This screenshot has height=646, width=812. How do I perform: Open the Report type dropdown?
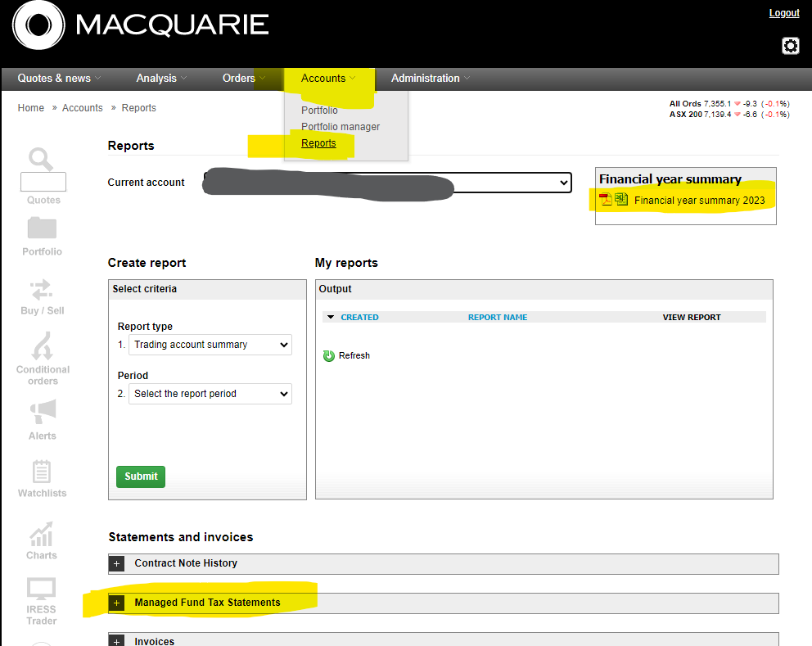pyautogui.click(x=210, y=345)
